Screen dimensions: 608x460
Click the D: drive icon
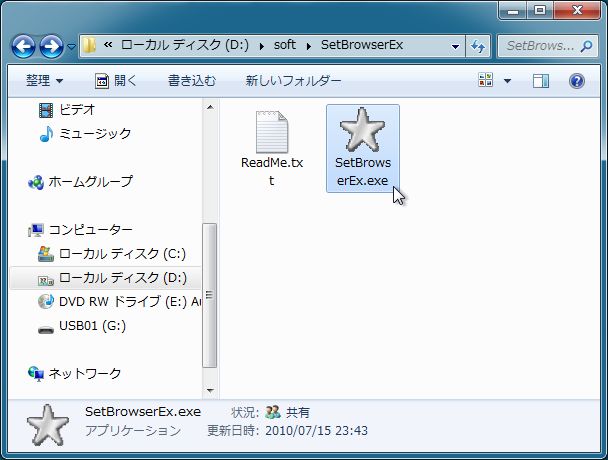point(46,280)
